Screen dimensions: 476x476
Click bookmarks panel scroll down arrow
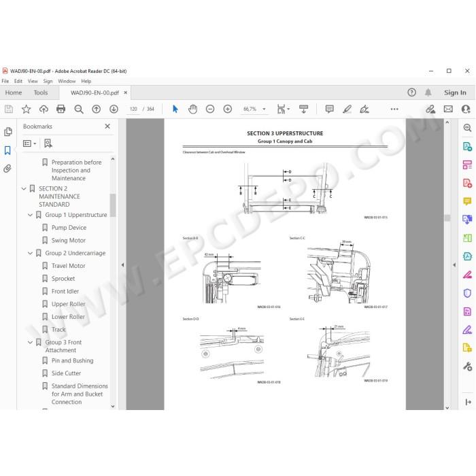pos(113,406)
